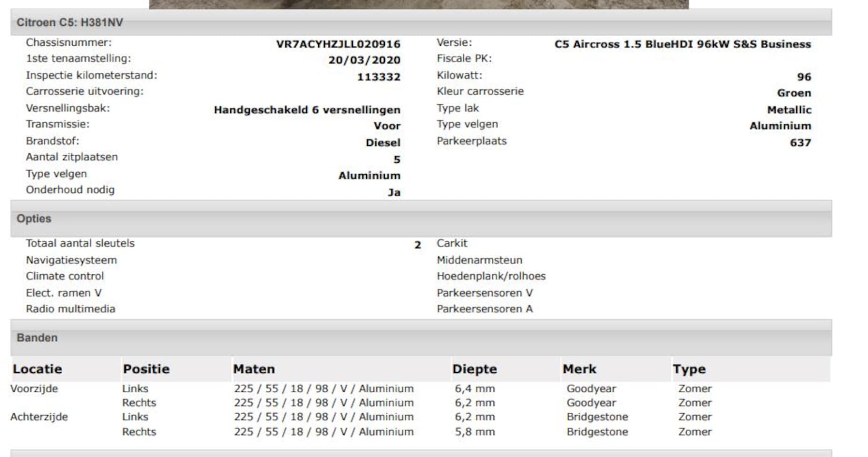Click the Merk column header
Viewport: 868px width, 457px height.
(x=579, y=369)
